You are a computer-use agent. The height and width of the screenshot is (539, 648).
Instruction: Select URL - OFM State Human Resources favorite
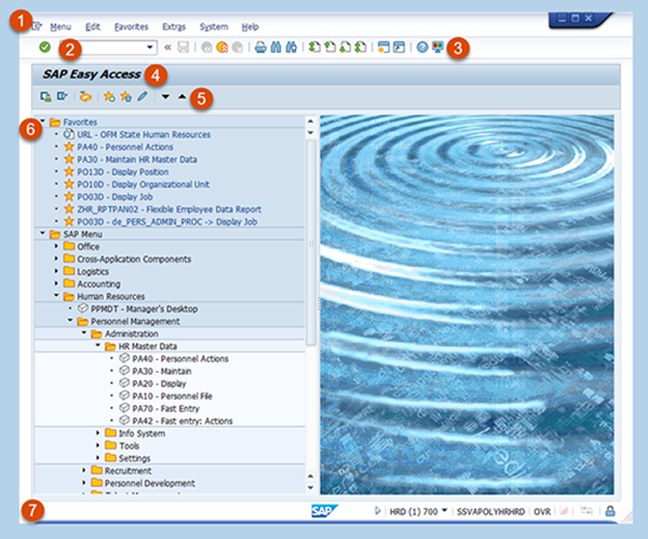143,135
